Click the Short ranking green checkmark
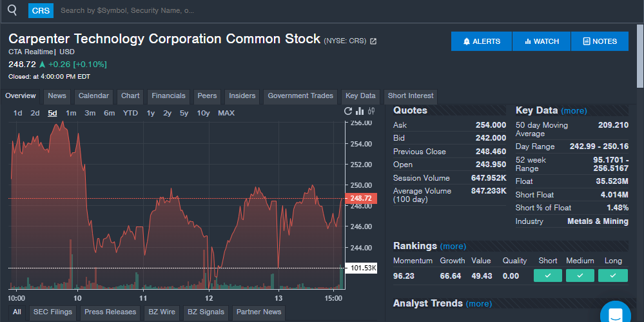 (x=547, y=276)
